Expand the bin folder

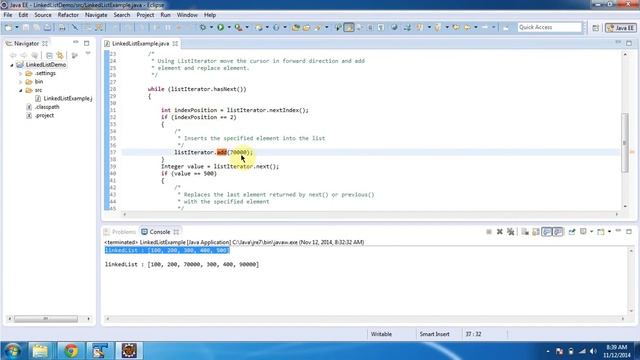tap(20, 82)
